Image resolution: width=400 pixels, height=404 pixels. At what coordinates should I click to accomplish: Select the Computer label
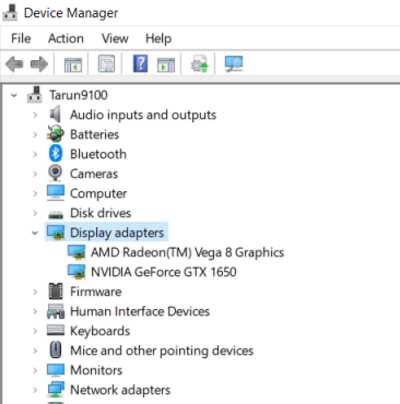point(98,194)
